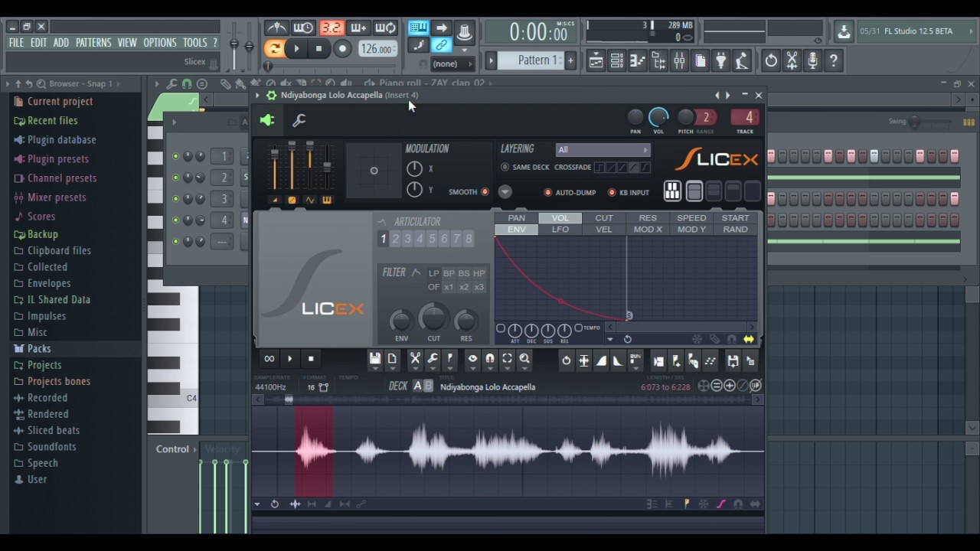Open envelope options arrow under editor
This screenshot has width=980, height=551.
coord(610,339)
